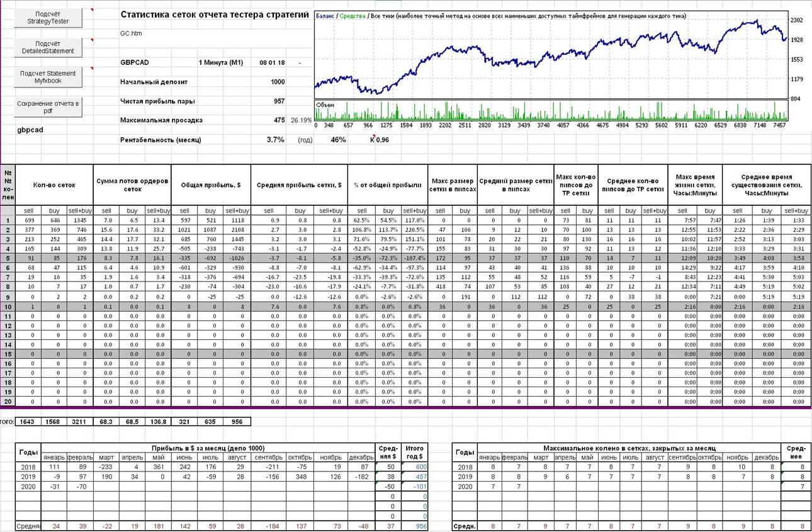Viewport: 812px width, 532px height.
Task: Select the 2020 yearly total -101
Action: [416, 487]
